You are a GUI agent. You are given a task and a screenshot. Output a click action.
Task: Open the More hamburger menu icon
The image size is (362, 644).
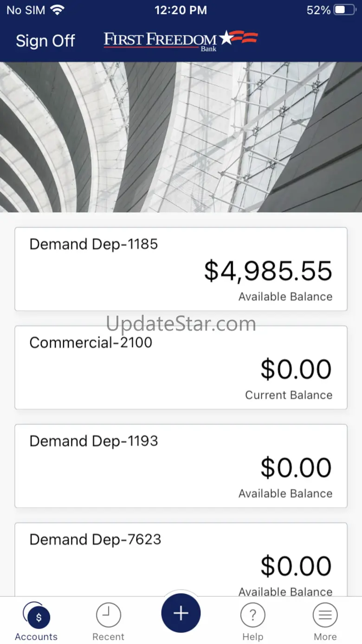tap(325, 615)
